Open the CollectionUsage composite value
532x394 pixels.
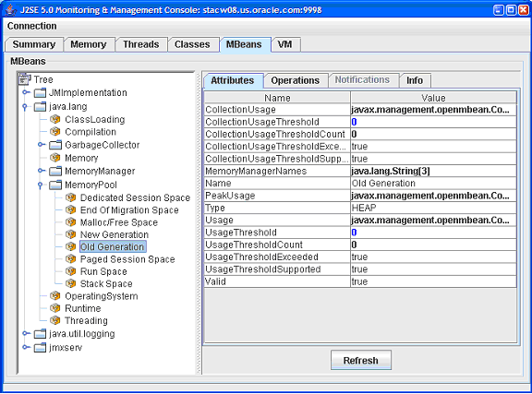pyautogui.click(x=433, y=110)
